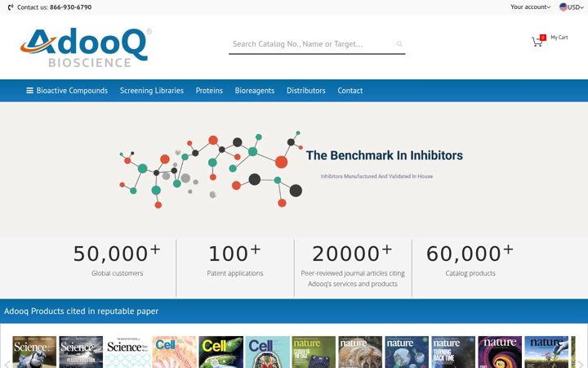
Task: Click the 20000+ peer-reviewed articles stat
Action: 353,266
